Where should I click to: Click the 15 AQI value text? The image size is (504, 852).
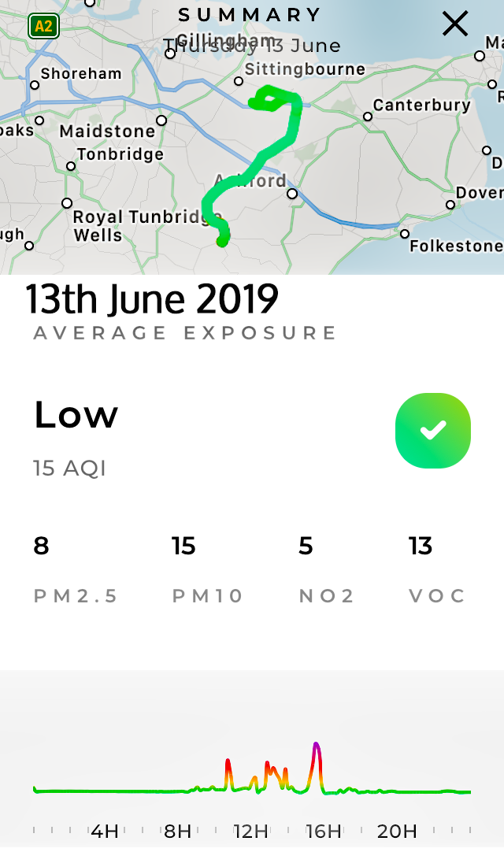tap(69, 469)
